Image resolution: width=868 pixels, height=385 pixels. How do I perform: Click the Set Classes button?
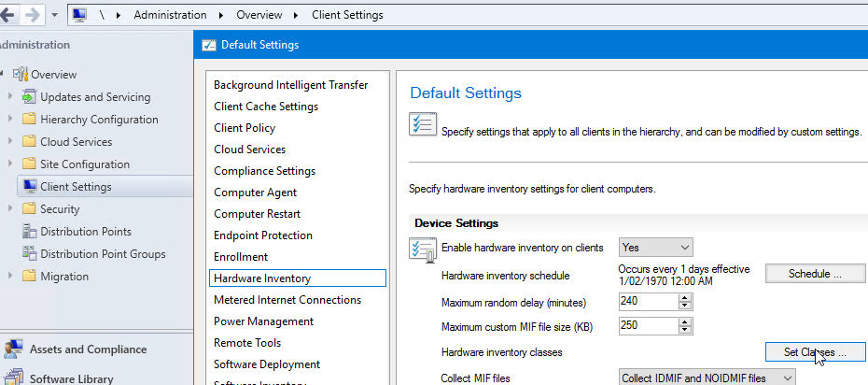click(x=815, y=352)
